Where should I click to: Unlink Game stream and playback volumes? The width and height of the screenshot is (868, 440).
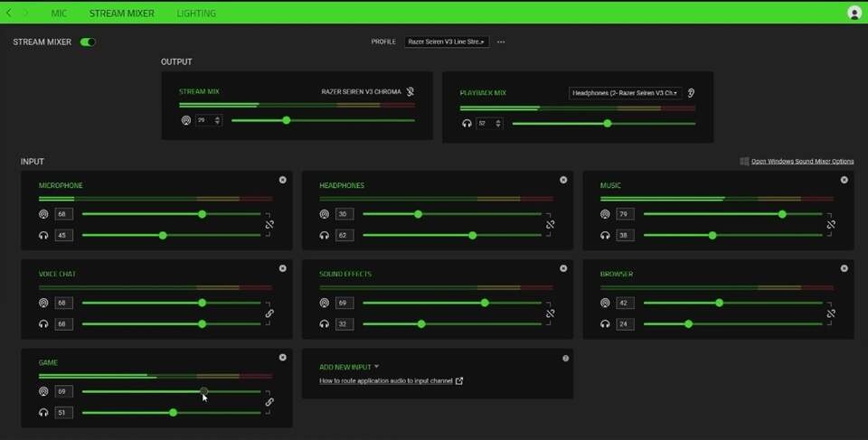point(269,402)
